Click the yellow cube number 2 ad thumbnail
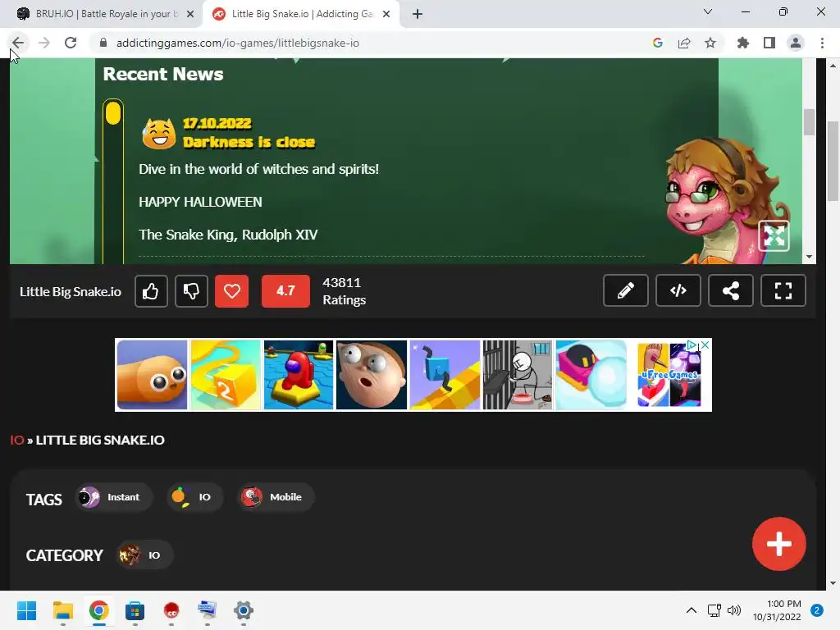The width and height of the screenshot is (840, 630). pyautogui.click(x=226, y=374)
